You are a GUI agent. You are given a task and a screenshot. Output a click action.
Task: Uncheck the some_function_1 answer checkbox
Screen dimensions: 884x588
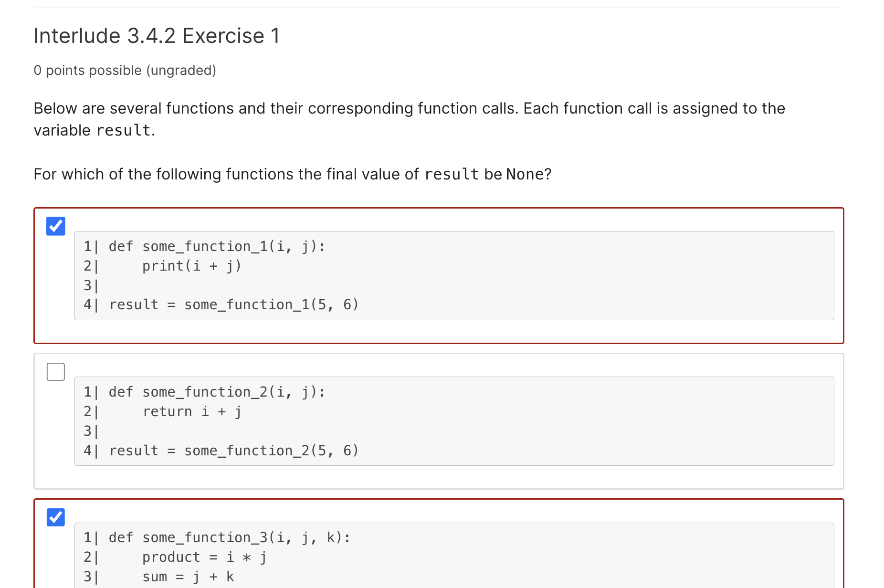point(55,226)
